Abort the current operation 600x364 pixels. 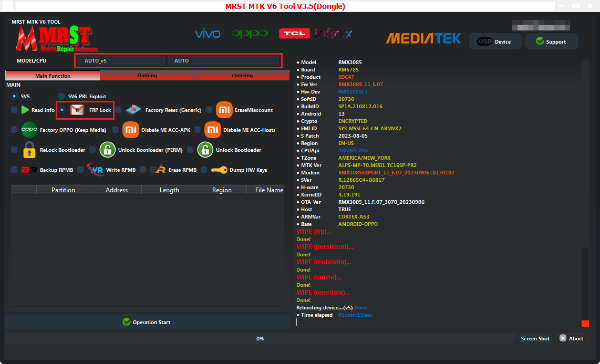572,338
